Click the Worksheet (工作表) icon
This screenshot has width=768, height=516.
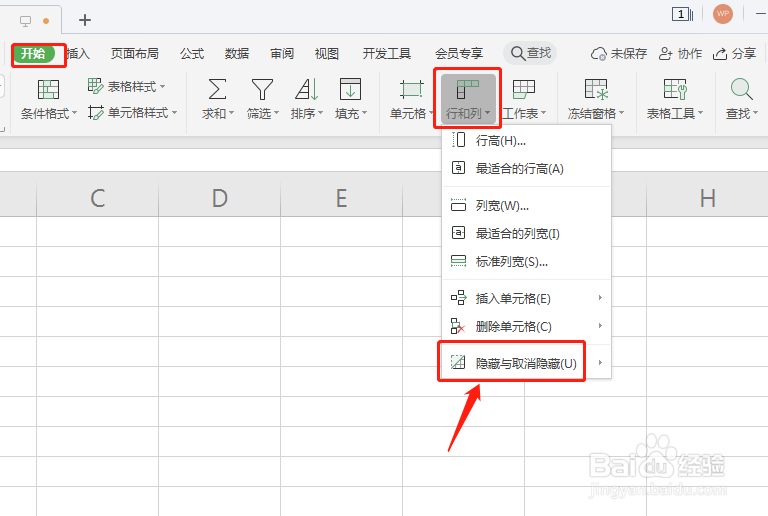[524, 90]
